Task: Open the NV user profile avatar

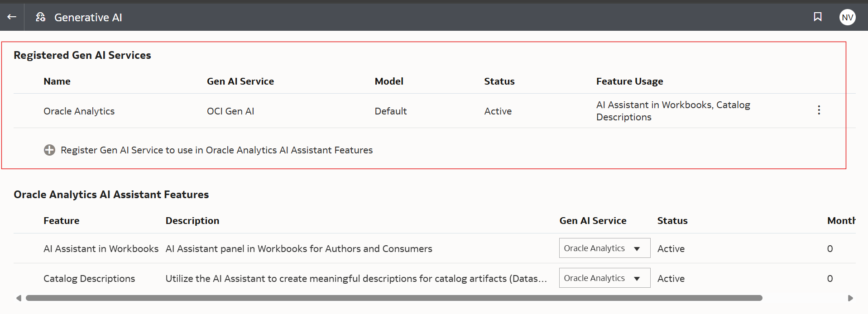Action: coord(847,17)
